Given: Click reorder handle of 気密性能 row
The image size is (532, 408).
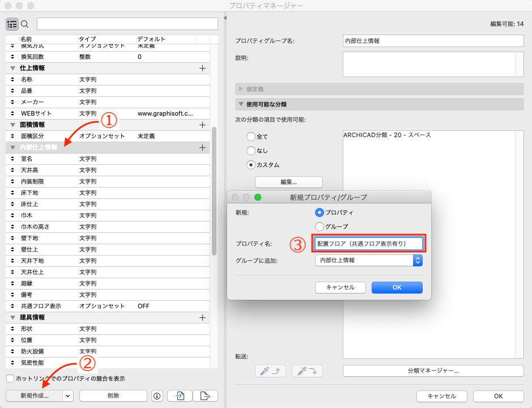Looking at the screenshot, I should point(12,363).
